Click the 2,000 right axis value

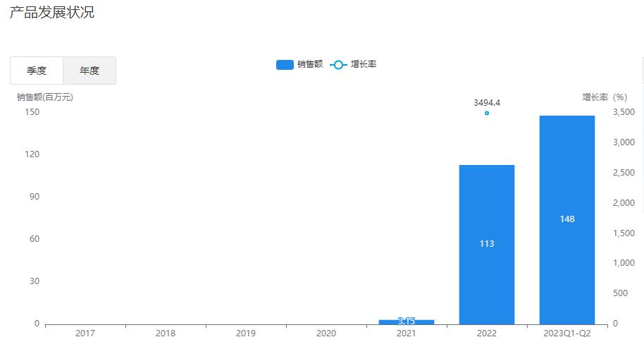click(624, 203)
